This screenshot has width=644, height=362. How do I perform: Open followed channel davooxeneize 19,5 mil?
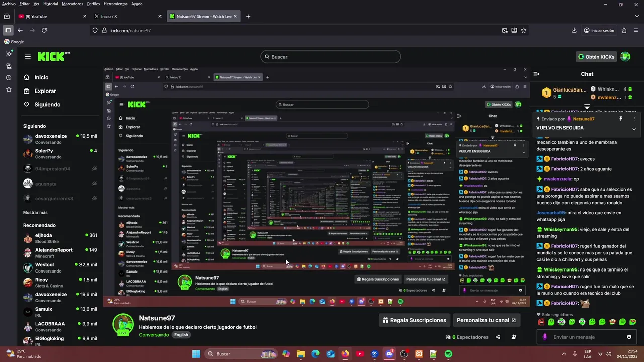pos(60,139)
